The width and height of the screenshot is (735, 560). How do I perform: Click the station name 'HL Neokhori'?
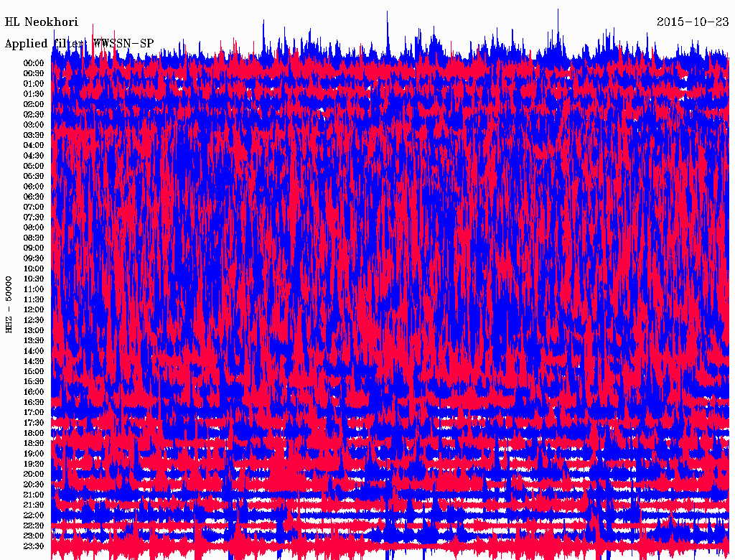[41, 22]
